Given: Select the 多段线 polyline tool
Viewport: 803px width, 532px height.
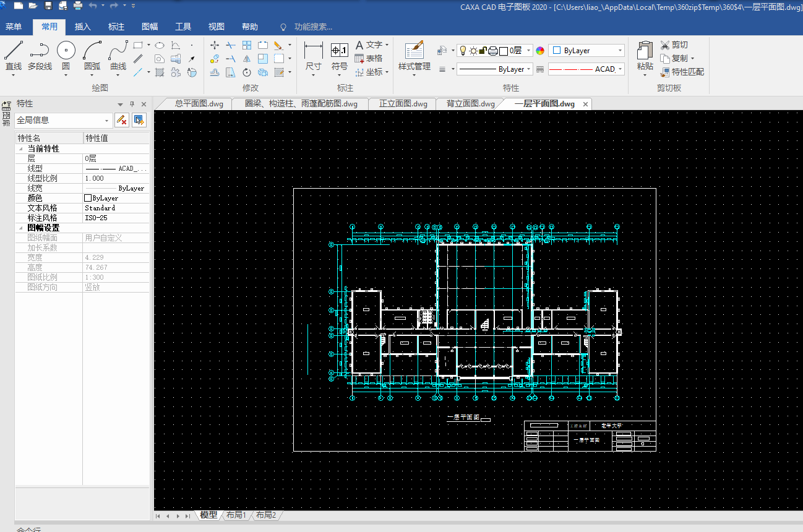Looking at the screenshot, I should point(40,55).
